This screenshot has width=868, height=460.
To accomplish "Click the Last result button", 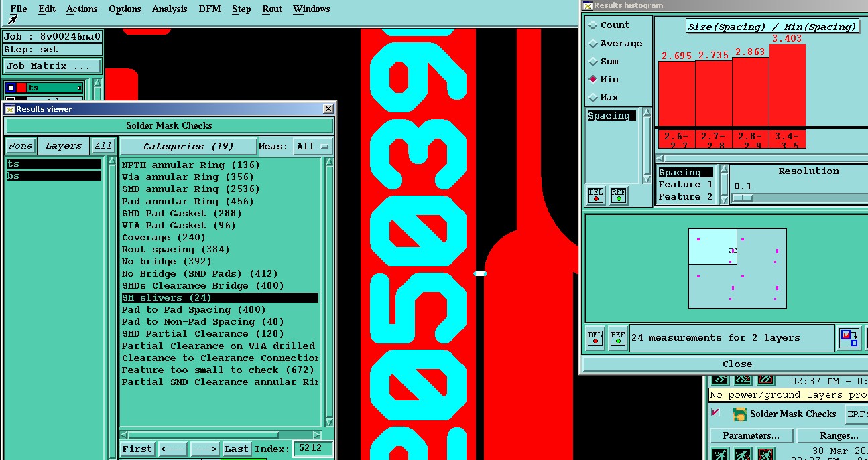I will pyautogui.click(x=237, y=449).
